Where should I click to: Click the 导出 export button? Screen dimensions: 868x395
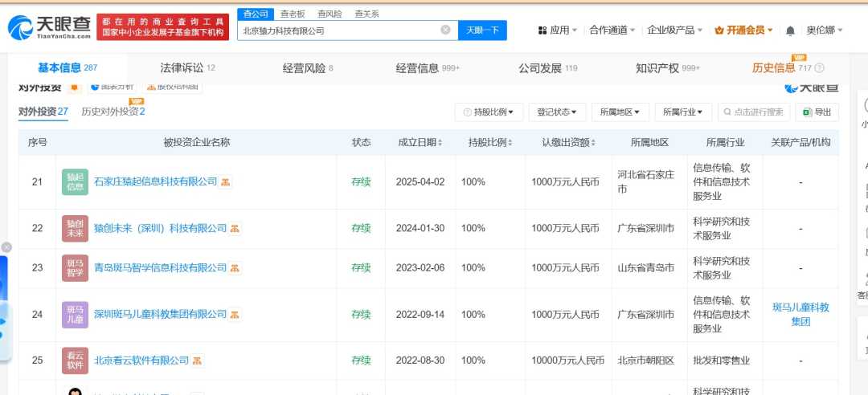pyautogui.click(x=817, y=112)
